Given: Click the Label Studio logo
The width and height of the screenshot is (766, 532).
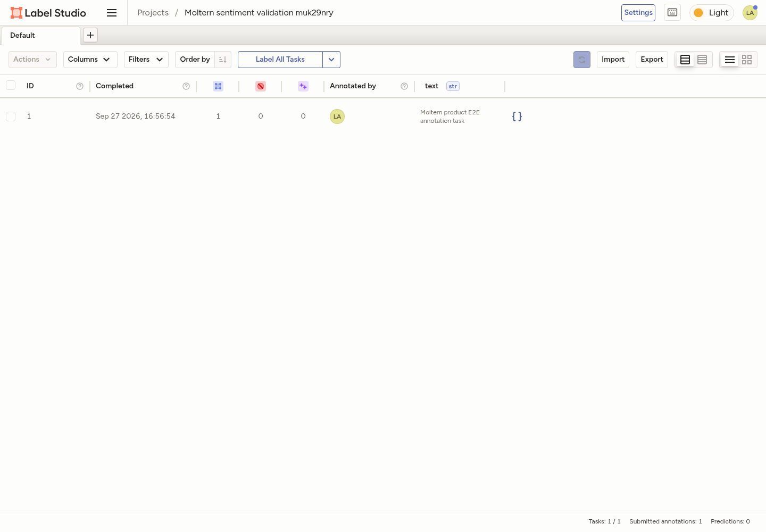Looking at the screenshot, I should coord(48,13).
